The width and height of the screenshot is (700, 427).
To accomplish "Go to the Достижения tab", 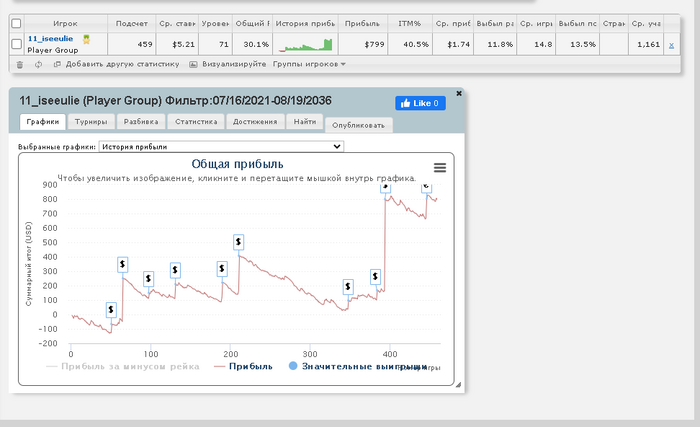I will click(255, 121).
